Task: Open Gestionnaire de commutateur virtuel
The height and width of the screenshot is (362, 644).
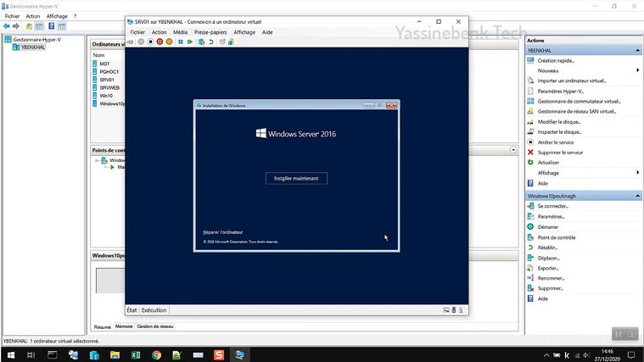Action: pyautogui.click(x=580, y=101)
